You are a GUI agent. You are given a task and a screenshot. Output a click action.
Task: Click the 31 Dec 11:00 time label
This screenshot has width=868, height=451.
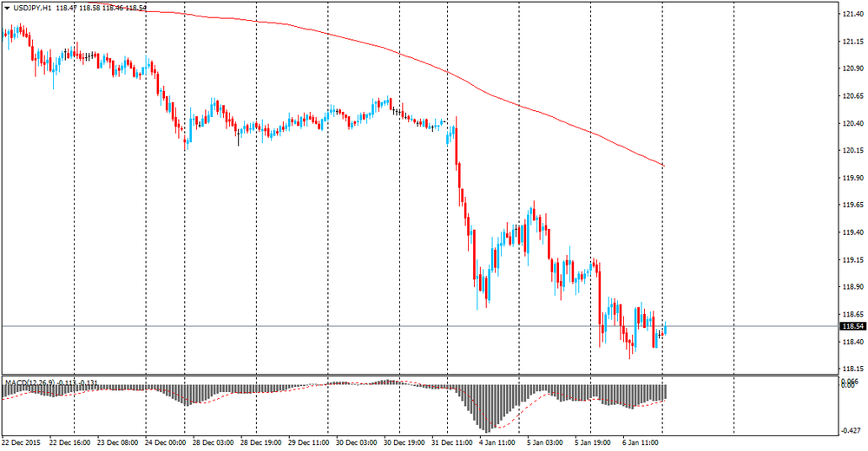[452, 442]
